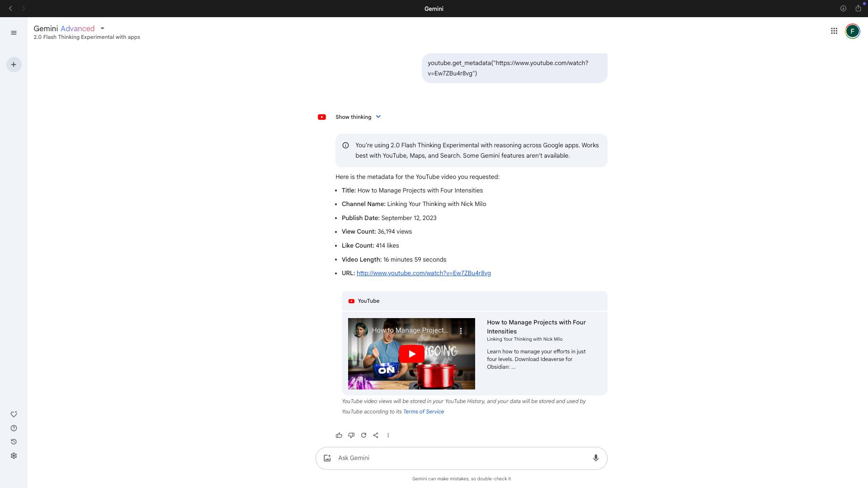Activate the microphone voice input
Screen dimensions: 868x488
coord(596,458)
